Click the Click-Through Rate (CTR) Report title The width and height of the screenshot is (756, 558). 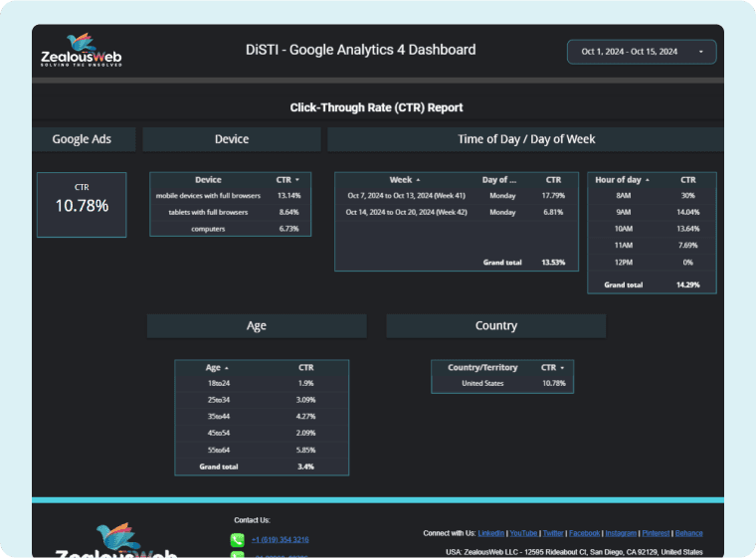click(x=376, y=107)
